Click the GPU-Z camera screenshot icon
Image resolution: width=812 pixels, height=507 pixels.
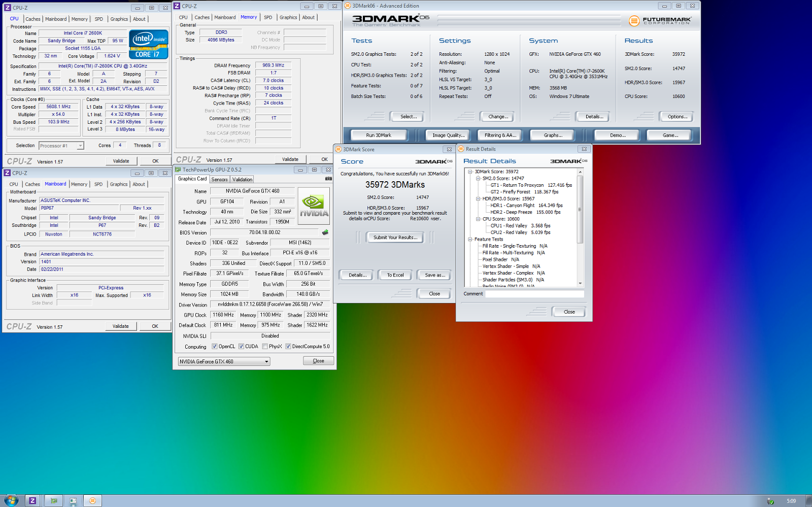[x=328, y=179]
